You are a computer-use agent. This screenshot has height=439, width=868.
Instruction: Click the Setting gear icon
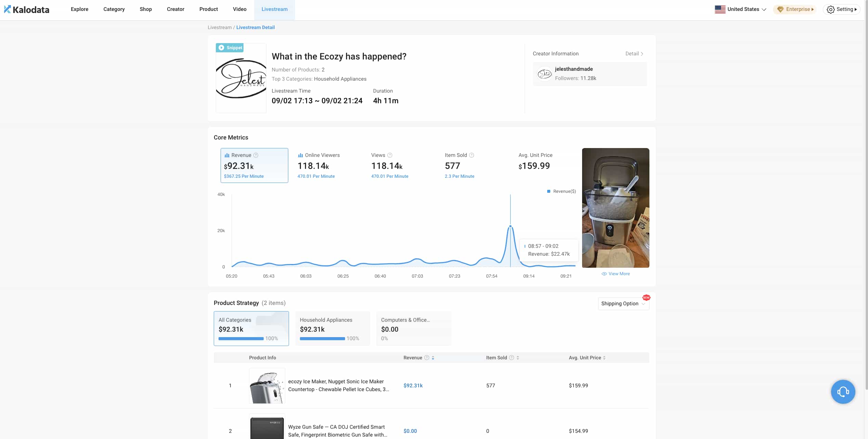pos(831,10)
